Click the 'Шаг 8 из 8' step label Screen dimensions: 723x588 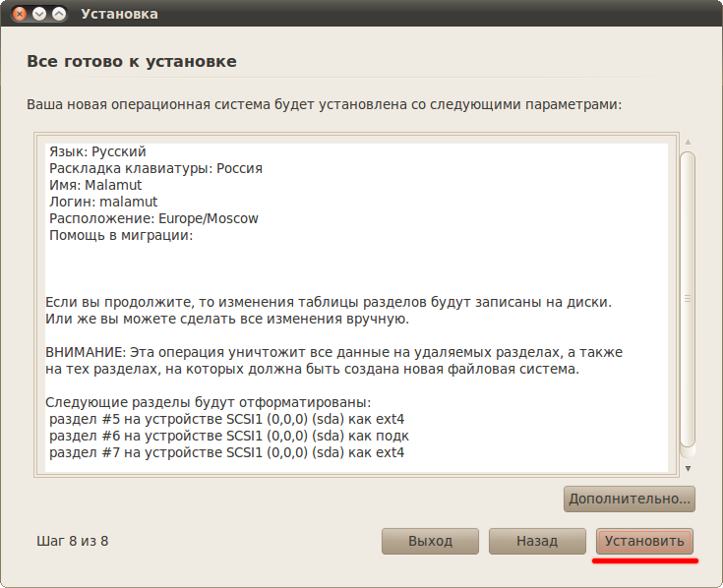[73, 541]
